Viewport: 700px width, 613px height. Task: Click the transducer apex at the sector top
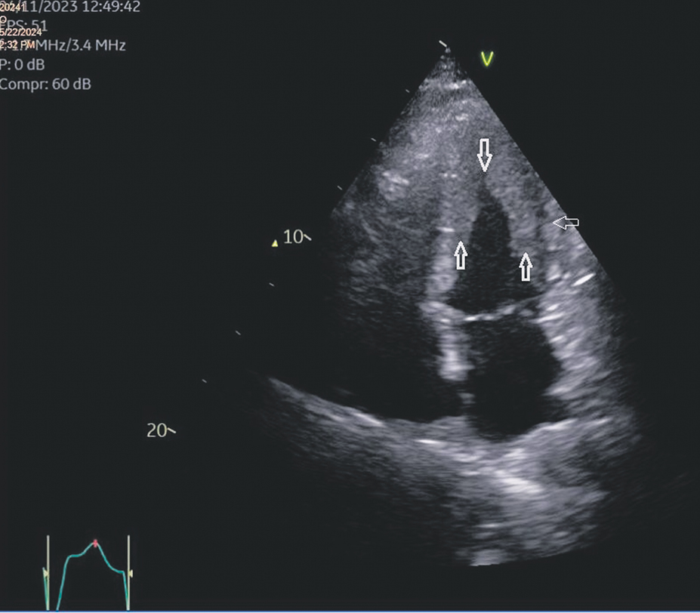point(447,49)
